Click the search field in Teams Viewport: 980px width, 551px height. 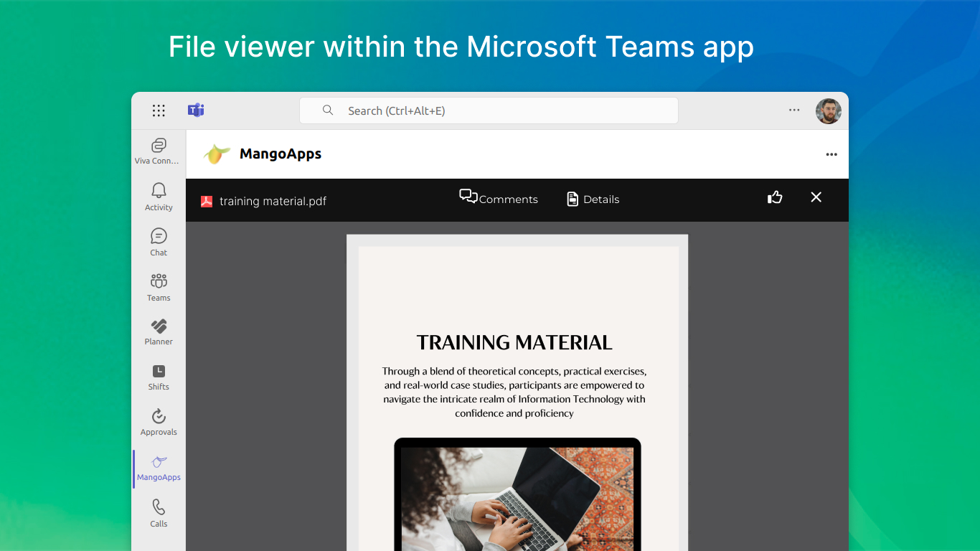pos(489,110)
